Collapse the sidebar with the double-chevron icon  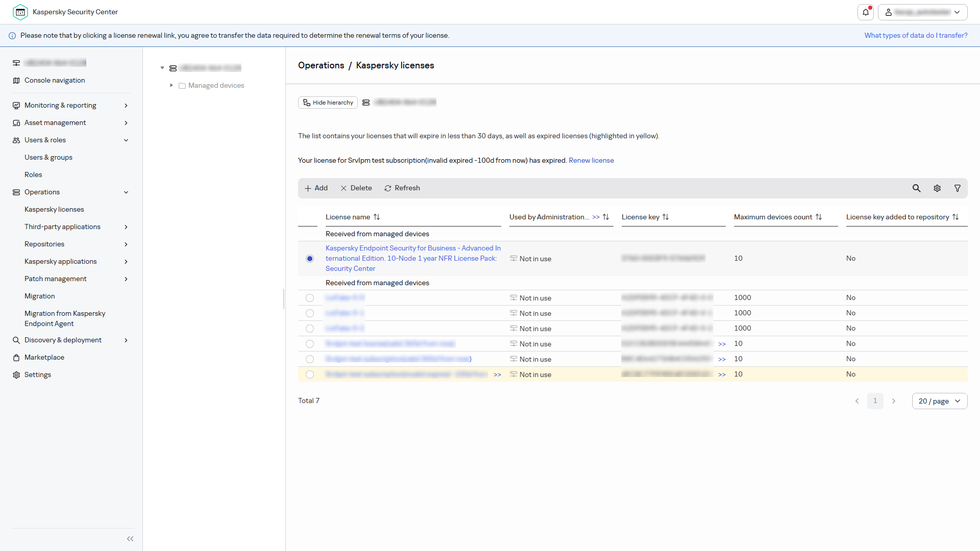(130, 539)
